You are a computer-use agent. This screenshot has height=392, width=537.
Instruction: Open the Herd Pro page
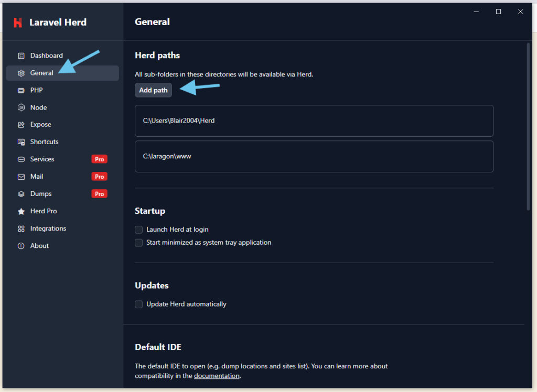(63, 211)
